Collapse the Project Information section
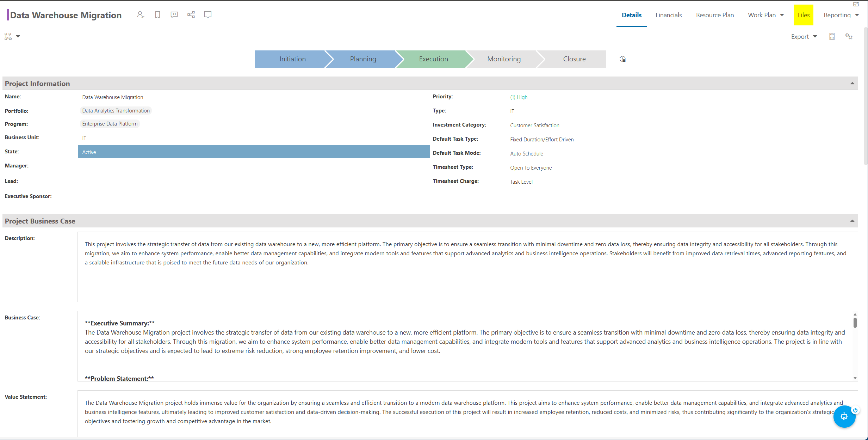 coord(852,83)
